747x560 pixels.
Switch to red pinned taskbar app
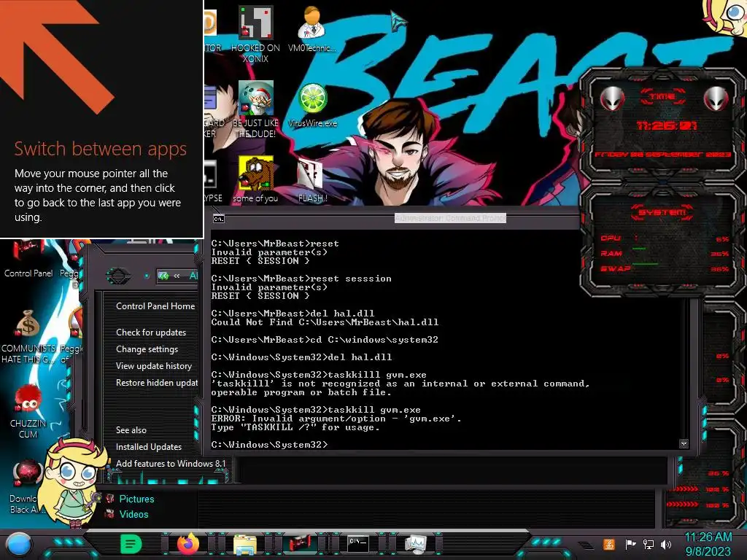click(300, 544)
